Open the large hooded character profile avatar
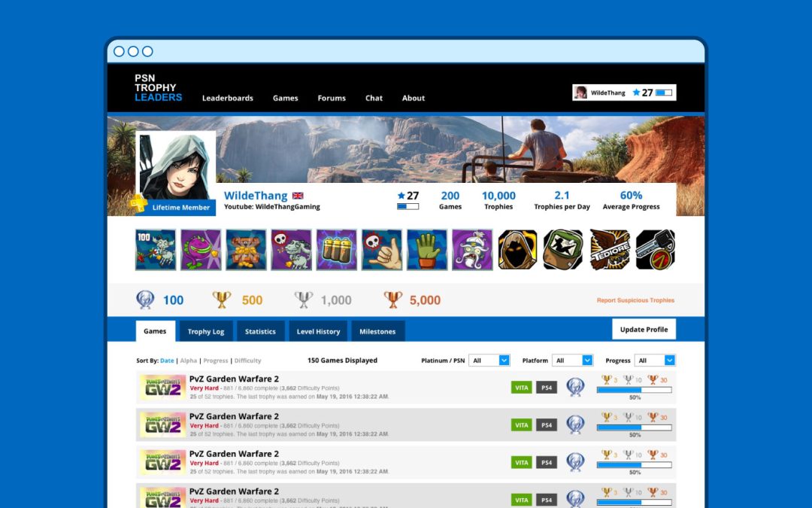Image resolution: width=812 pixels, height=508 pixels. pyautogui.click(x=176, y=166)
